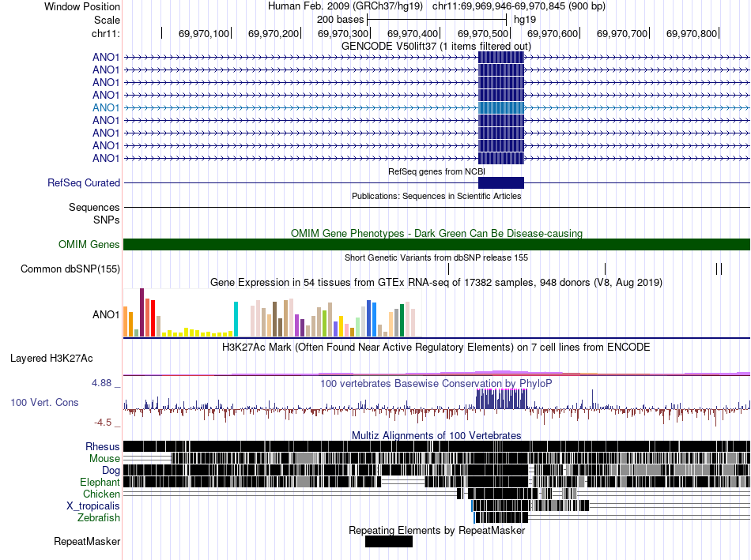Open the RefSeq genes from NCBI title
Viewport: 751px width, 560px height.
tap(436, 171)
